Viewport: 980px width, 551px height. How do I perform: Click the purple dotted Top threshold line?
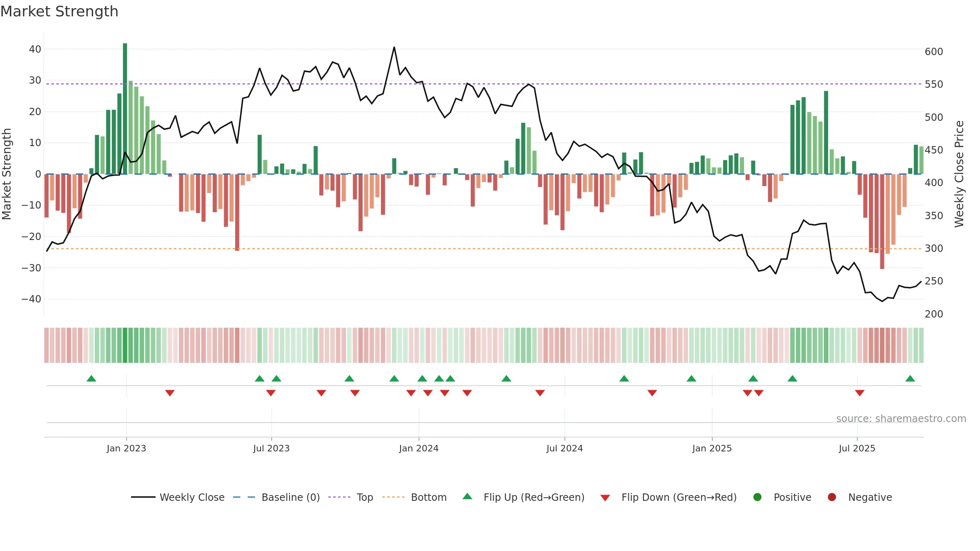484,84
